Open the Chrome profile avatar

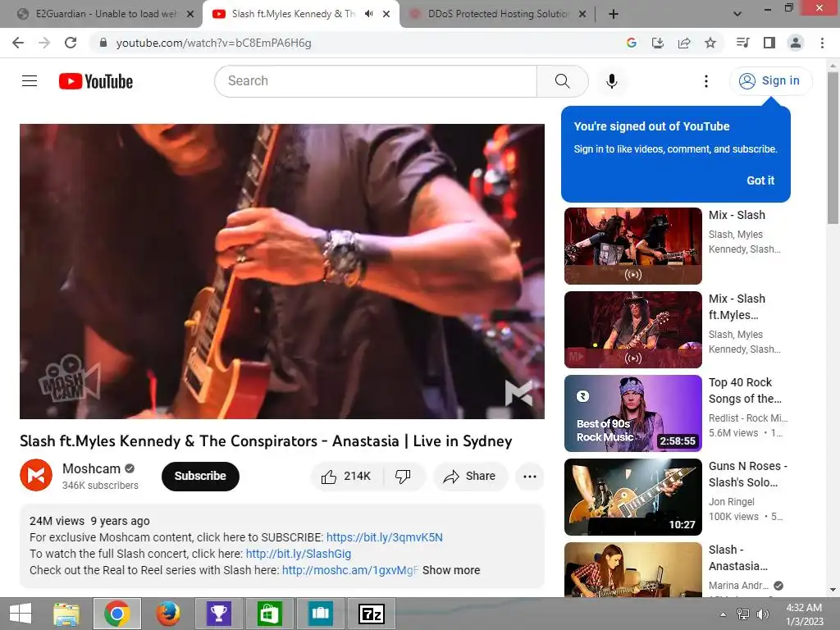796,43
